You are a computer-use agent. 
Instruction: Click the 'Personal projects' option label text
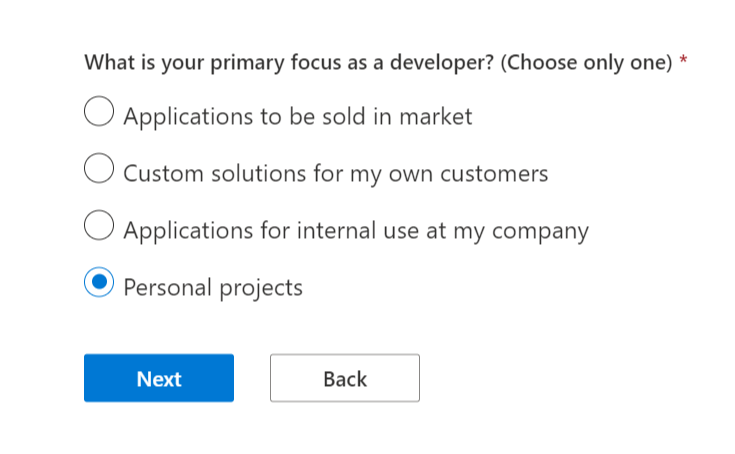click(212, 288)
